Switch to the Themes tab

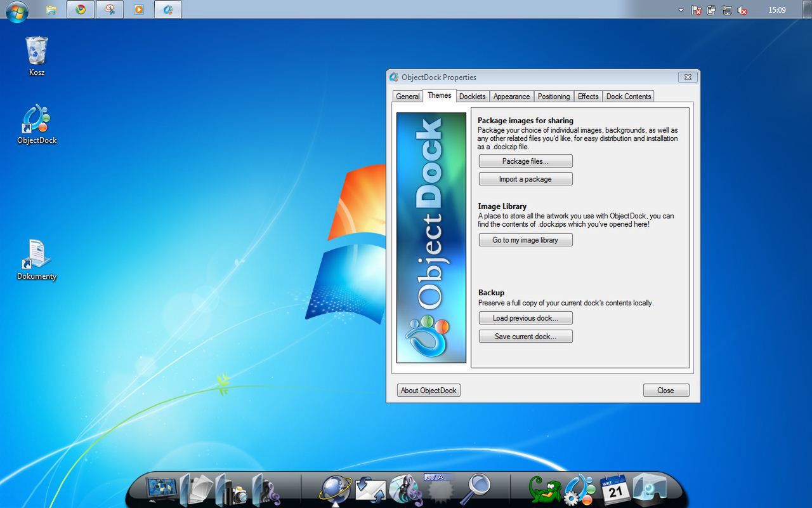pos(439,95)
